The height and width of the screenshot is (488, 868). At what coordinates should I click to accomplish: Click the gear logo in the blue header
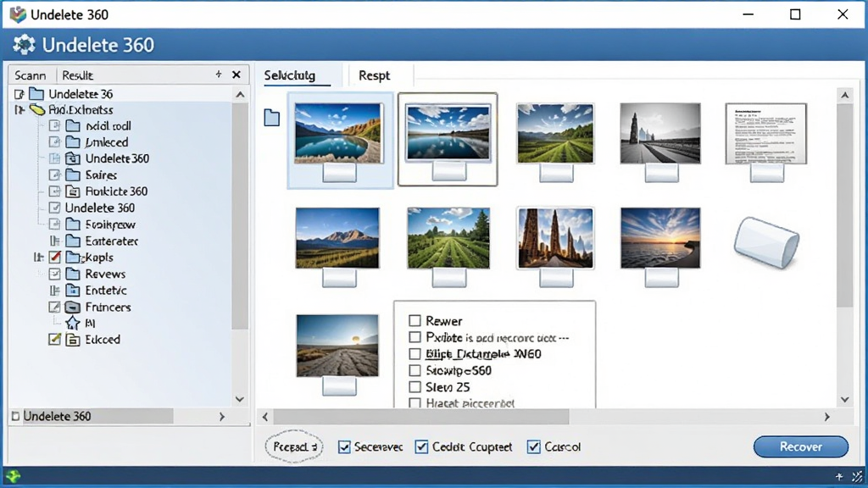(24, 45)
